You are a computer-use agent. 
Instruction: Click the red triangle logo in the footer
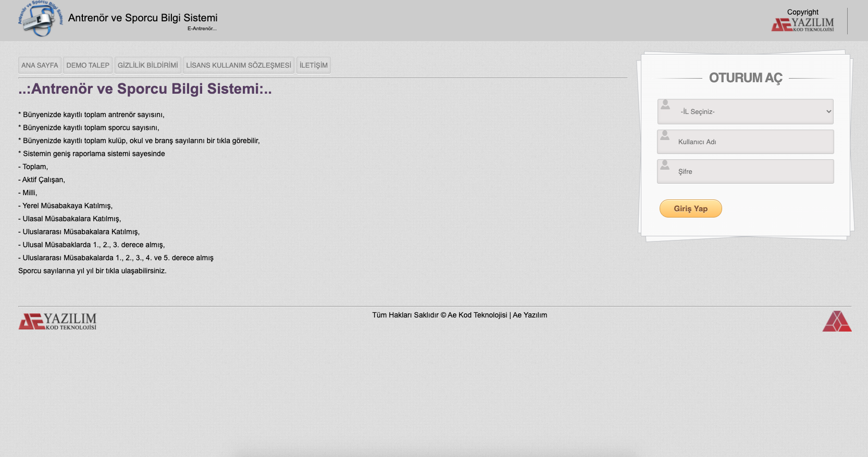837,321
